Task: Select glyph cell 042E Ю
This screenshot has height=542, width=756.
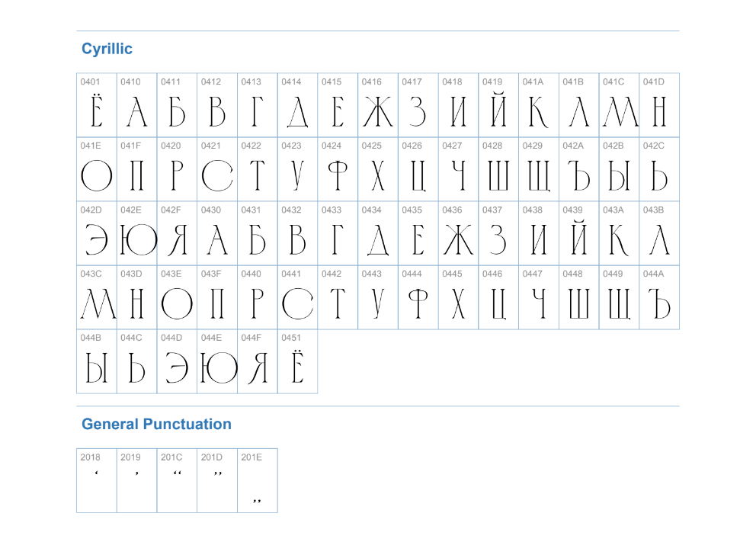Action: [x=137, y=234]
